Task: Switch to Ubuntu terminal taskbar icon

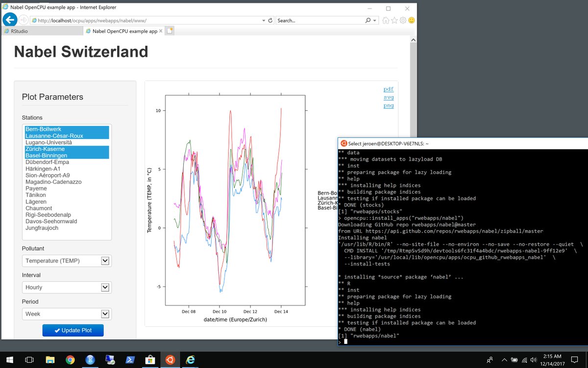Action: point(170,360)
